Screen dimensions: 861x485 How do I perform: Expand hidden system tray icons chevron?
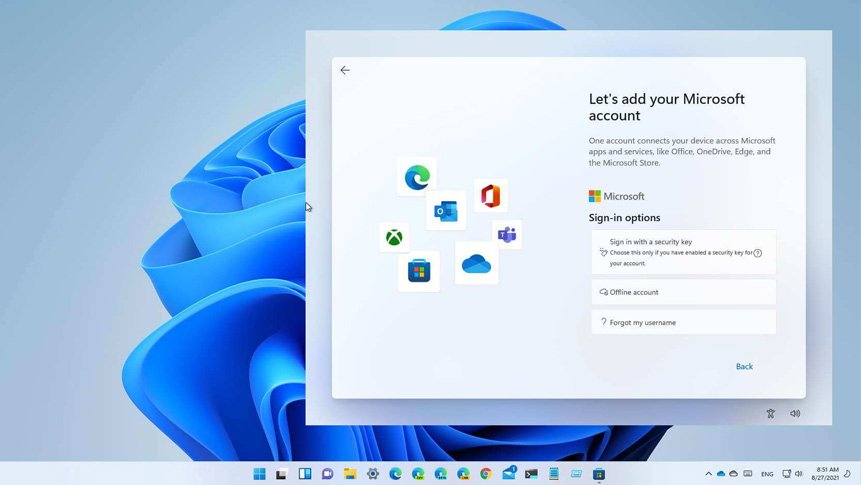[708, 474]
